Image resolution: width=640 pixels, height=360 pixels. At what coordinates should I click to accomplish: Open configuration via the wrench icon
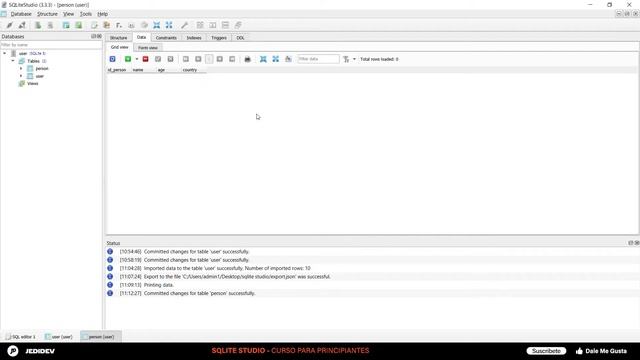tap(185, 25)
